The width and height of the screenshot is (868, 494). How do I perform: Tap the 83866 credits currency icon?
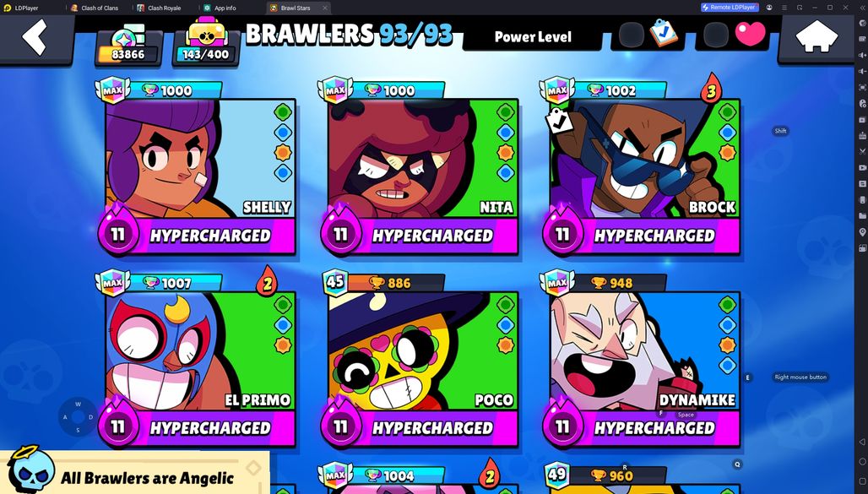[x=128, y=42]
